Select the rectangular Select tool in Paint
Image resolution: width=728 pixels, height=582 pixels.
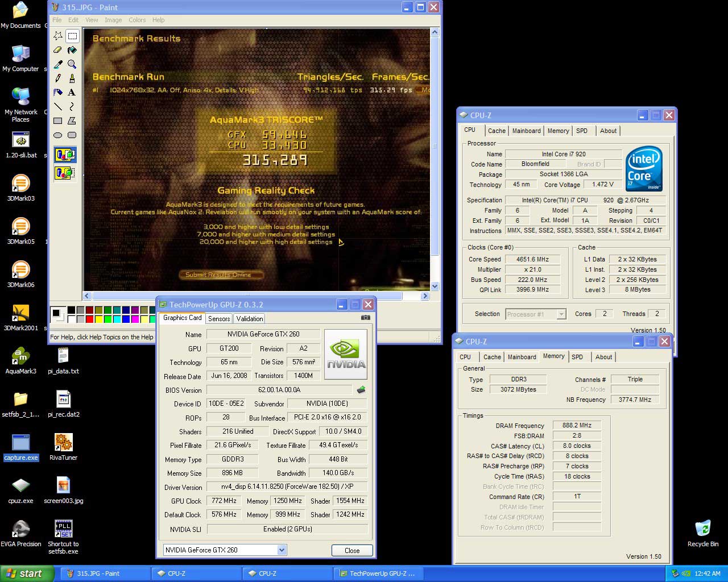click(72, 36)
